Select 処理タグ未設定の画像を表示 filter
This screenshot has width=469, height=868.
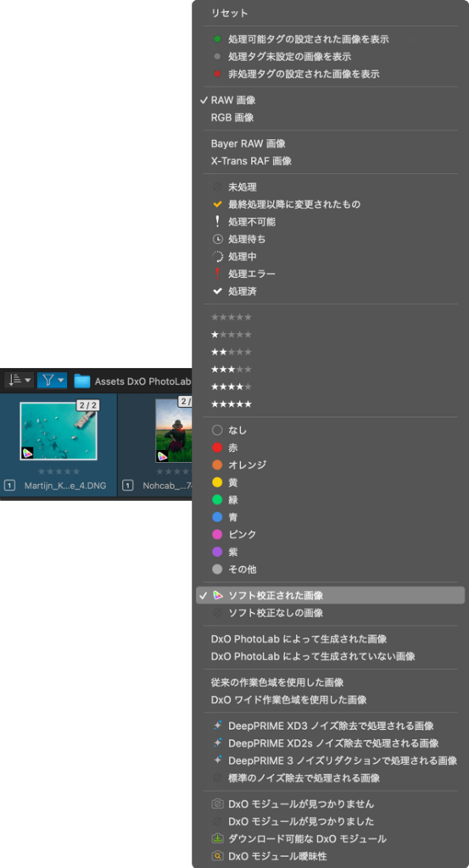(330, 57)
